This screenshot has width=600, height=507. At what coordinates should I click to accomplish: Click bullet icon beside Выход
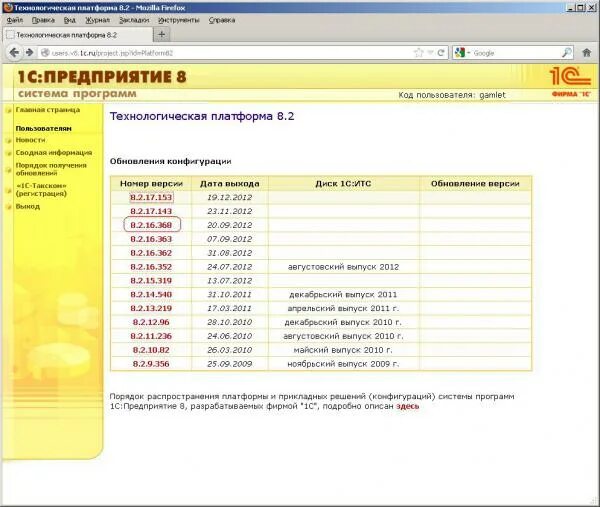8,207
